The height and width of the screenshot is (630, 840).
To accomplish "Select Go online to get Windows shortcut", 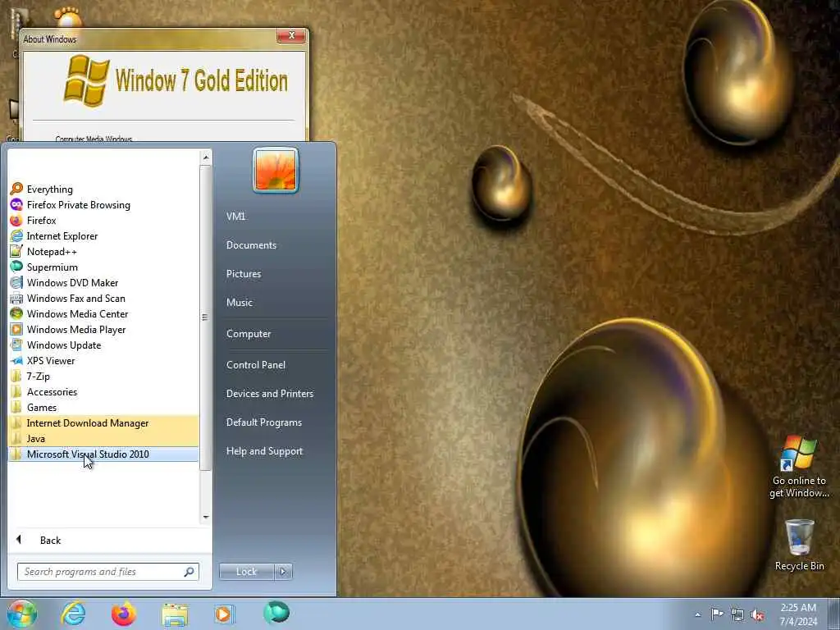I will [799, 467].
